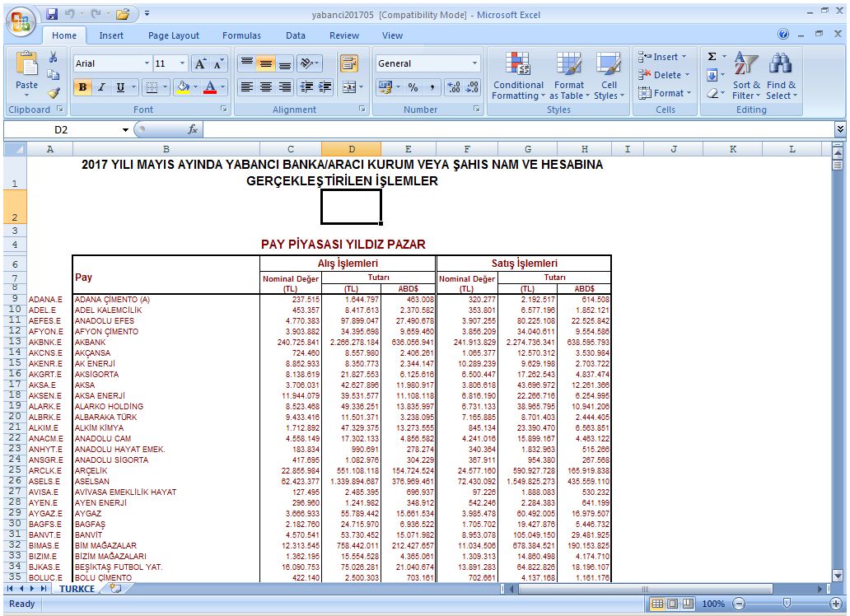Toggle Top Align vertical alignment

point(246,64)
